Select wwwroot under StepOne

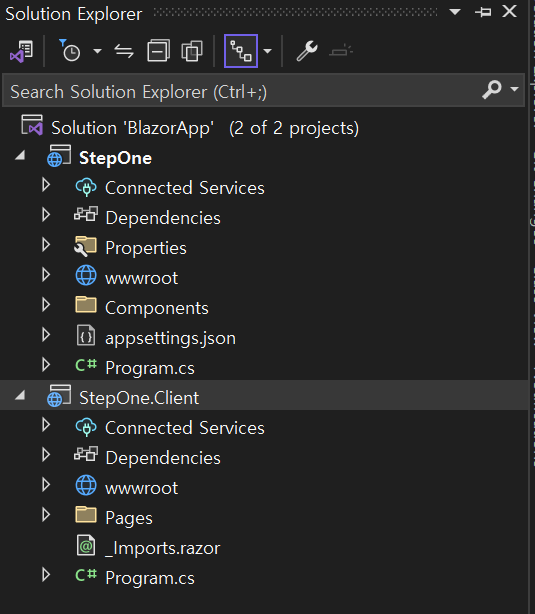click(x=141, y=278)
